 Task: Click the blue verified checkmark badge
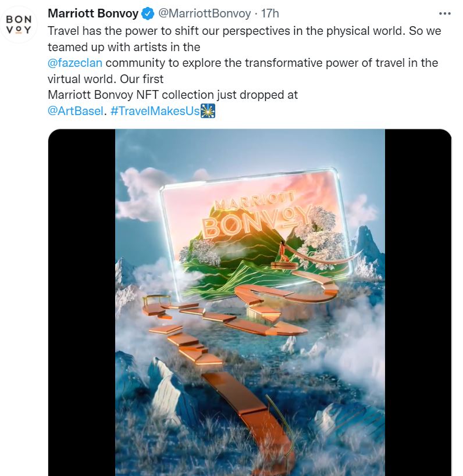pos(148,14)
